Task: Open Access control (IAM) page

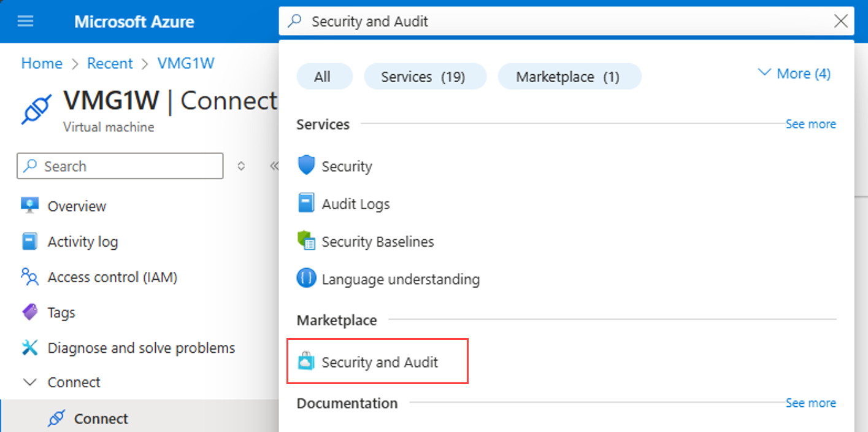Action: 112,277
